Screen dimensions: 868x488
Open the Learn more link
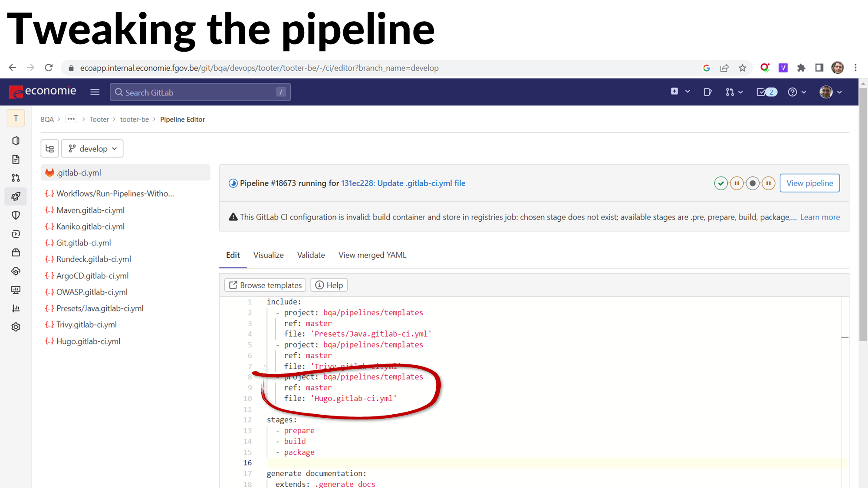820,217
